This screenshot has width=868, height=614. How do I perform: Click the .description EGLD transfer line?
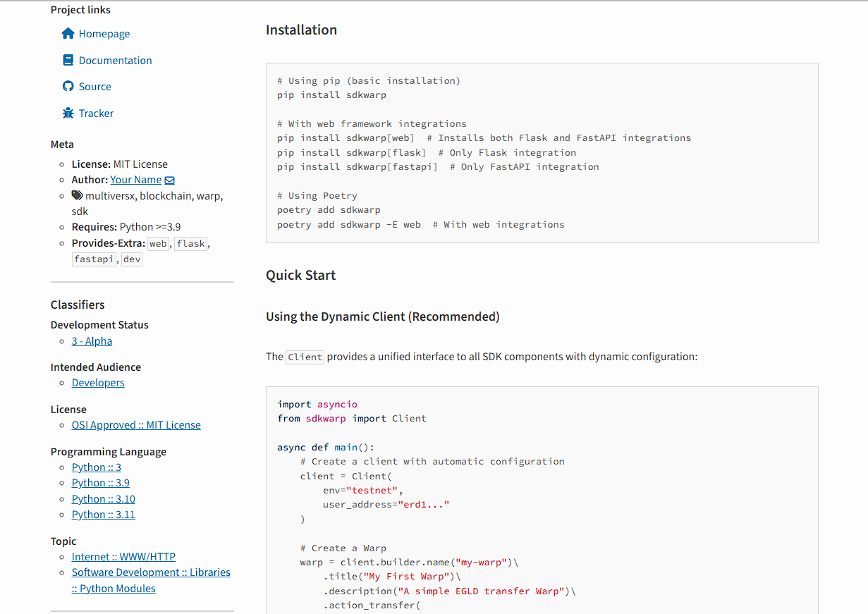click(x=449, y=591)
